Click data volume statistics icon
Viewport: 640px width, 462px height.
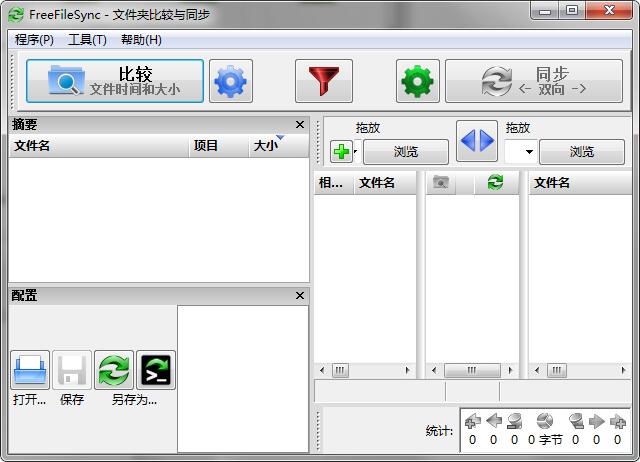(545, 421)
